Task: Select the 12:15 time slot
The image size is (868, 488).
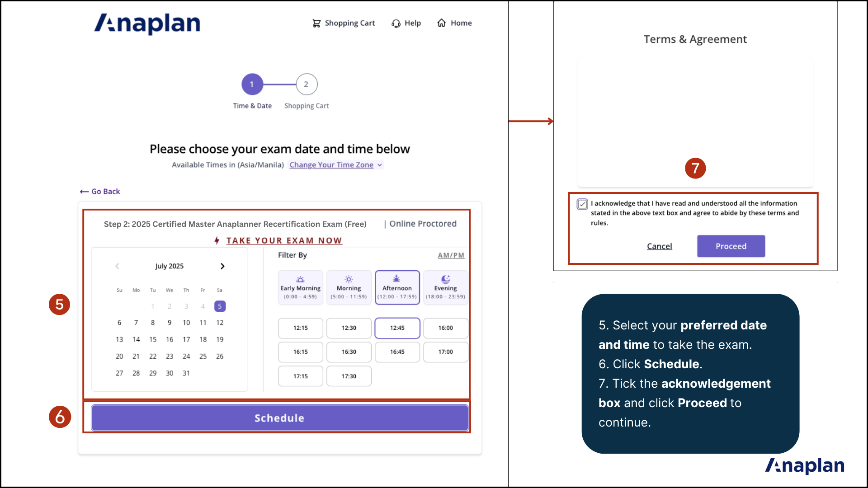Action: [300, 328]
